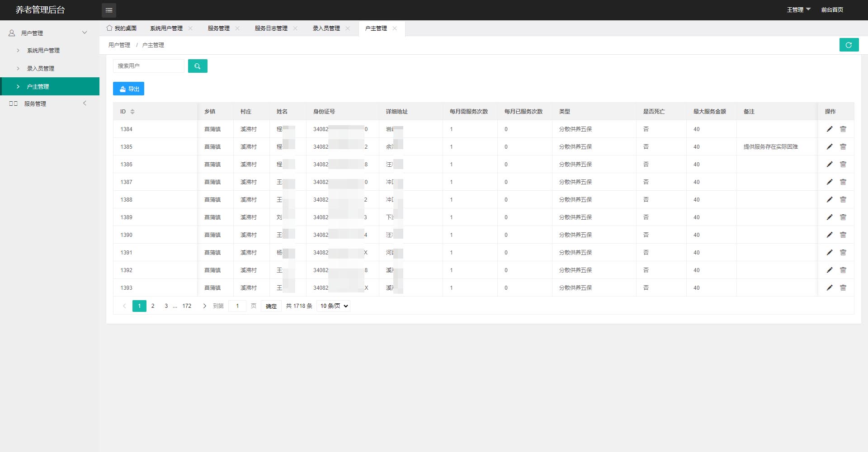
Task: Click the hamburger menu icon to collapse sidebar
Action: point(109,10)
